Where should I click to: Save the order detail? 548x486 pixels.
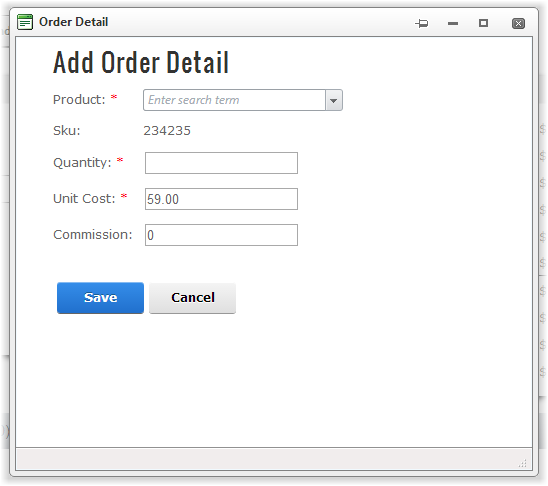(x=100, y=298)
